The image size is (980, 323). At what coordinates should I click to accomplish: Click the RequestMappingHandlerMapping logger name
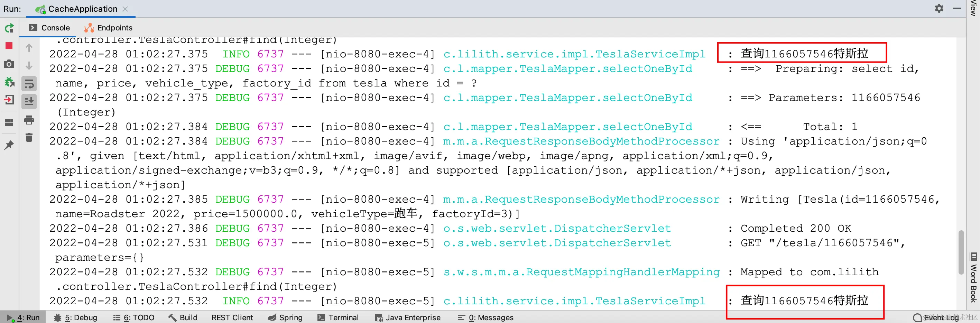coord(581,272)
